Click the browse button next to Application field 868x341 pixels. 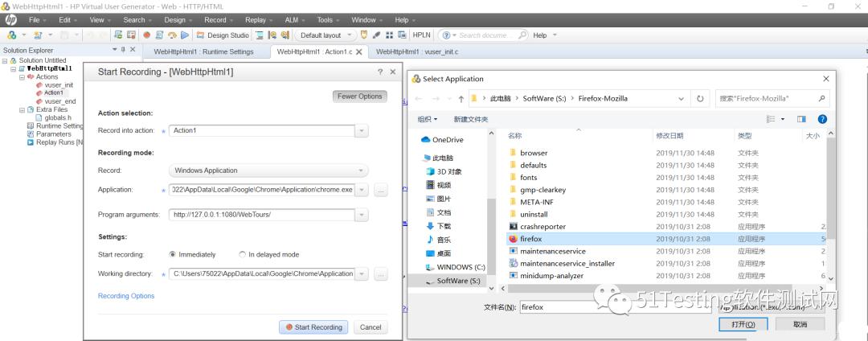(381, 191)
